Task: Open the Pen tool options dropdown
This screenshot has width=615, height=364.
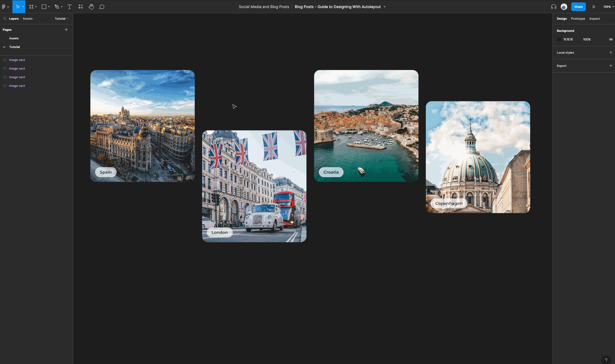Action: point(62,7)
